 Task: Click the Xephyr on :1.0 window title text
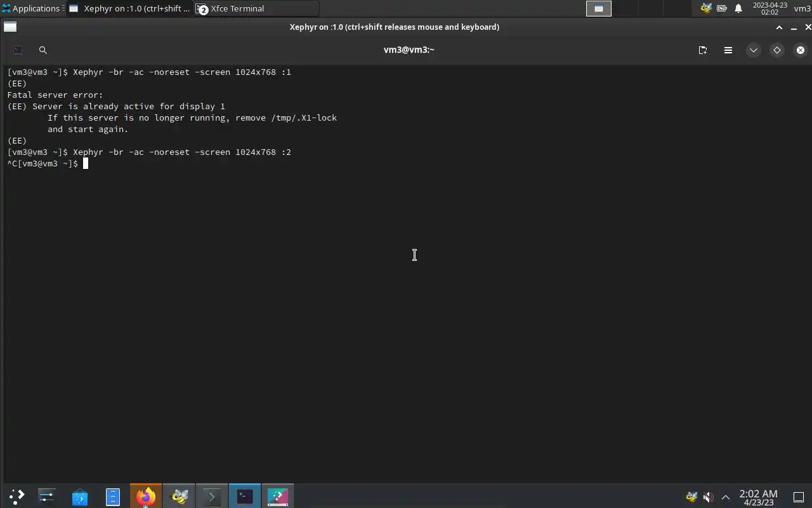click(x=395, y=27)
